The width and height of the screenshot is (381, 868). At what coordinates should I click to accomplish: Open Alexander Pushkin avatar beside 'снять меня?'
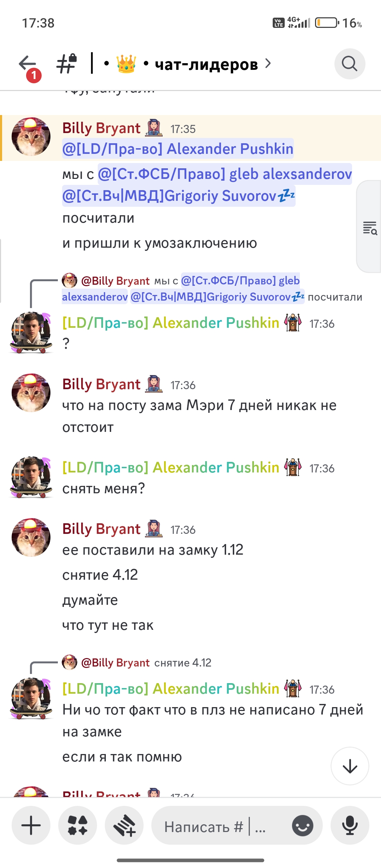[x=31, y=477]
